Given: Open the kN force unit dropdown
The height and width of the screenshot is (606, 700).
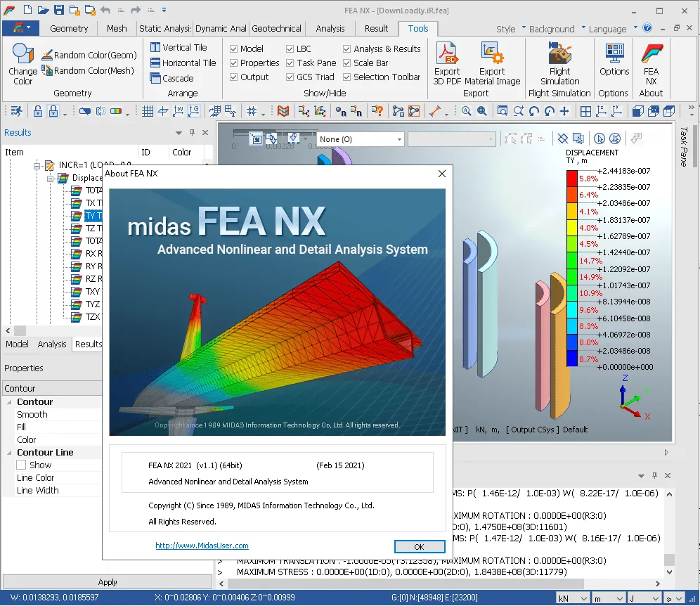Looking at the screenshot, I should point(573,598).
